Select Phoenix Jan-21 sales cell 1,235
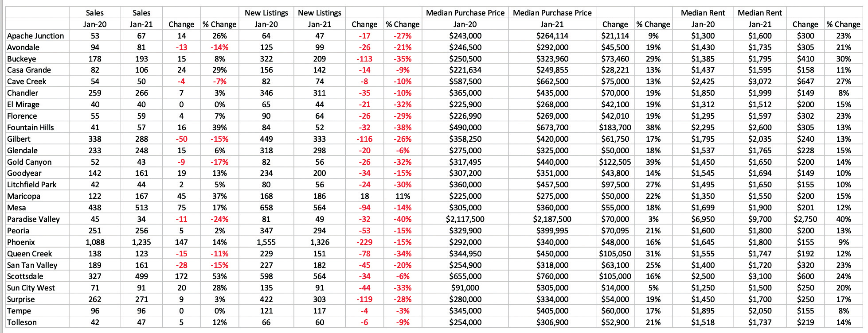The height and width of the screenshot is (333, 868). 141,242
